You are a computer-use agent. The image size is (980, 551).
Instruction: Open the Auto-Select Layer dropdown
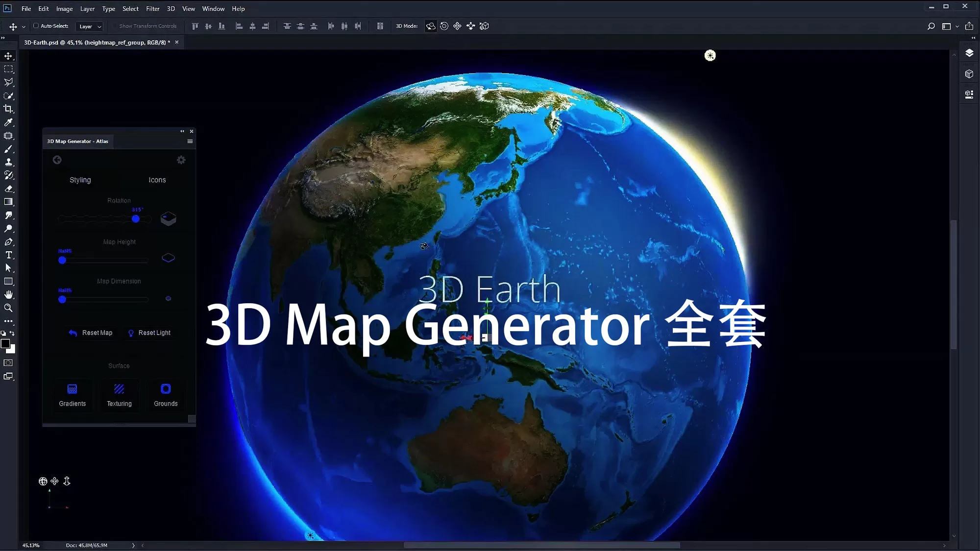click(x=90, y=26)
